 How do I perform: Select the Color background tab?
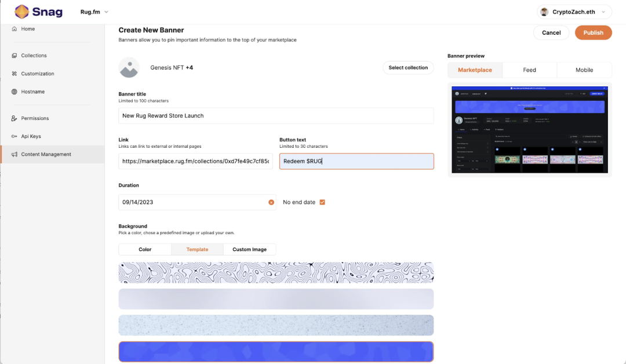click(145, 249)
